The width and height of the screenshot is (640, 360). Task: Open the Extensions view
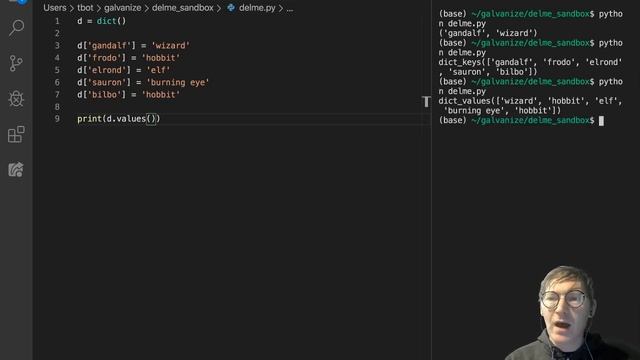coord(16,134)
